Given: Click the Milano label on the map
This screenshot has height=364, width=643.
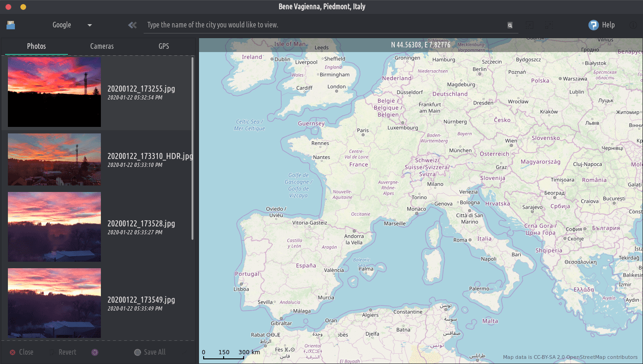Looking at the screenshot, I should (x=435, y=184).
